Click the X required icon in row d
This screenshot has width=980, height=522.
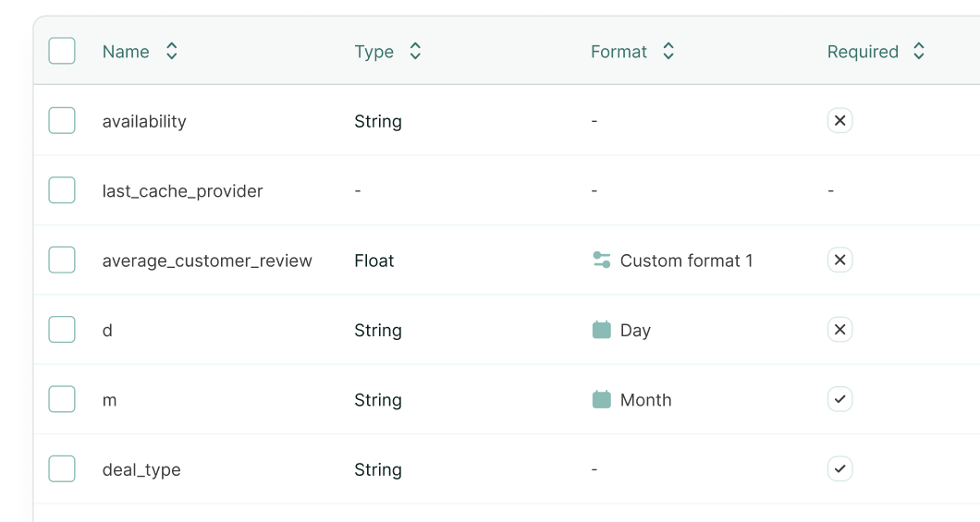839,330
